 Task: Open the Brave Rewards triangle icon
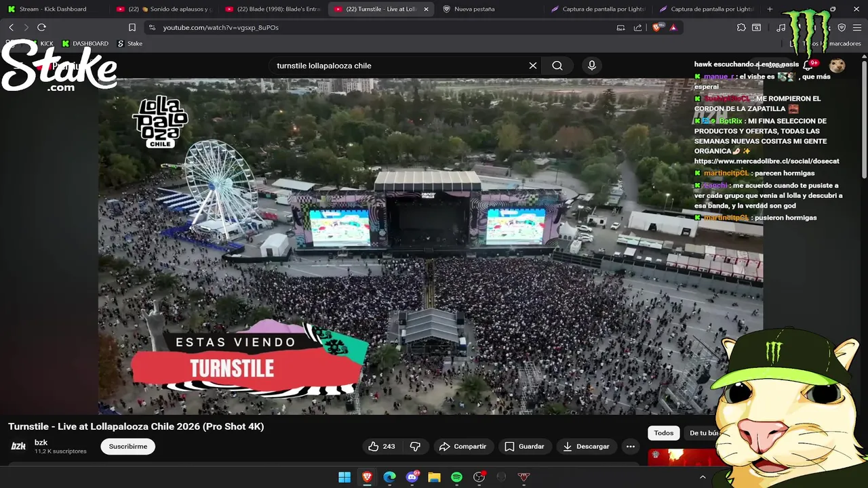click(673, 27)
